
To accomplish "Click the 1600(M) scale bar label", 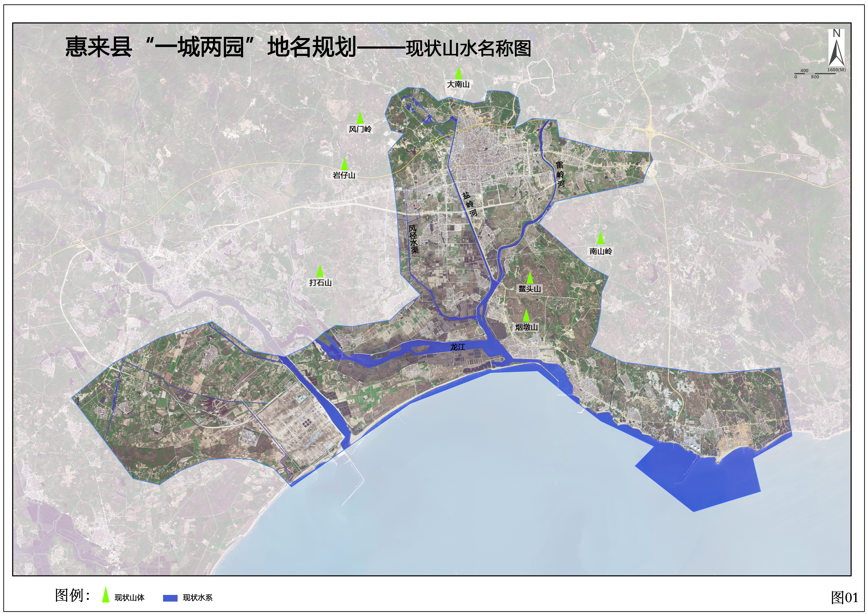I will pos(836,70).
